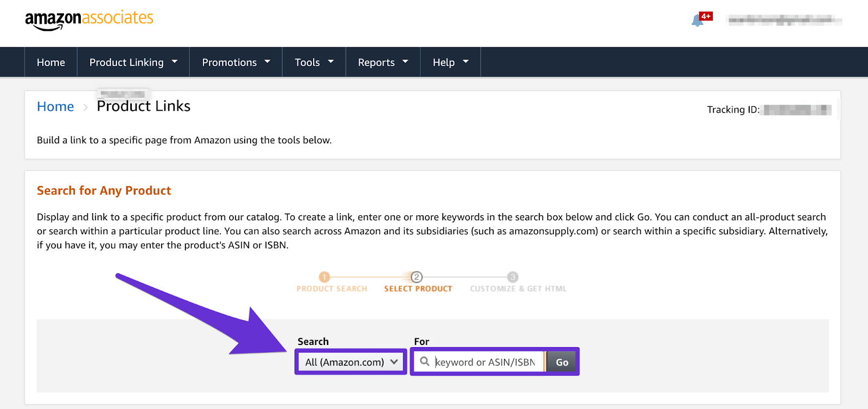Expand the Promotions dropdown arrow
This screenshot has width=868, height=409.
tap(267, 62)
